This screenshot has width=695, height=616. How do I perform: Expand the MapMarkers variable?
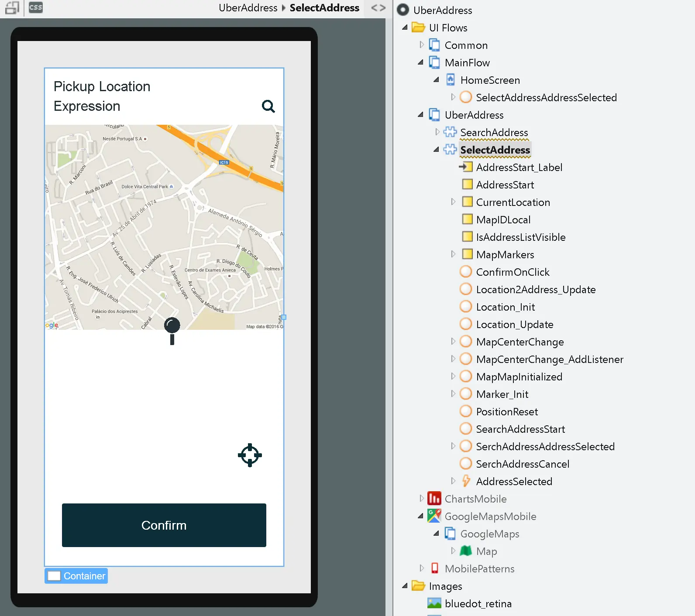(453, 254)
